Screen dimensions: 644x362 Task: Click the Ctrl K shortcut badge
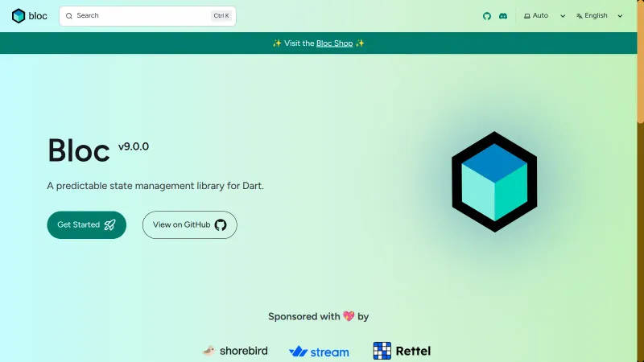[x=221, y=16]
